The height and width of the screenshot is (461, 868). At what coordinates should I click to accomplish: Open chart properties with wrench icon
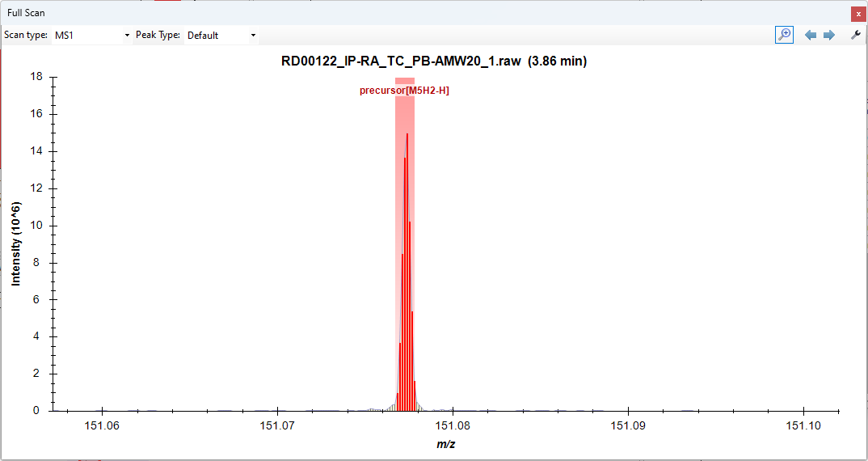856,35
